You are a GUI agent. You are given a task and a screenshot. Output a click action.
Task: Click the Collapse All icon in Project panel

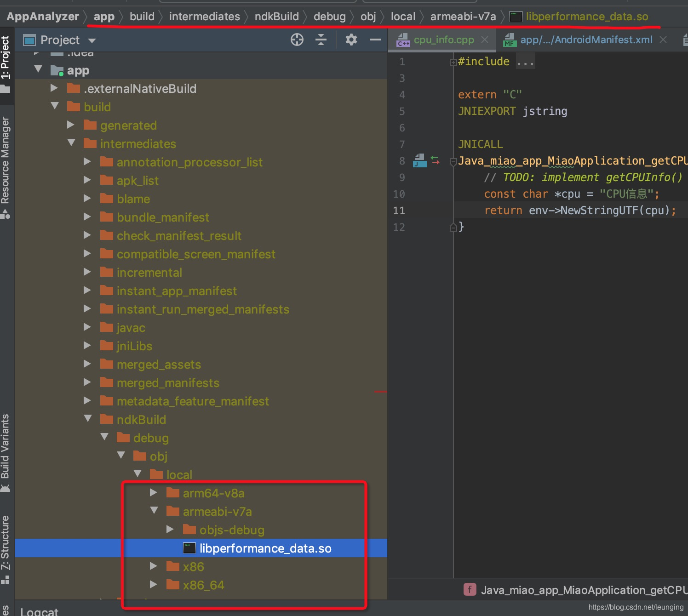321,40
